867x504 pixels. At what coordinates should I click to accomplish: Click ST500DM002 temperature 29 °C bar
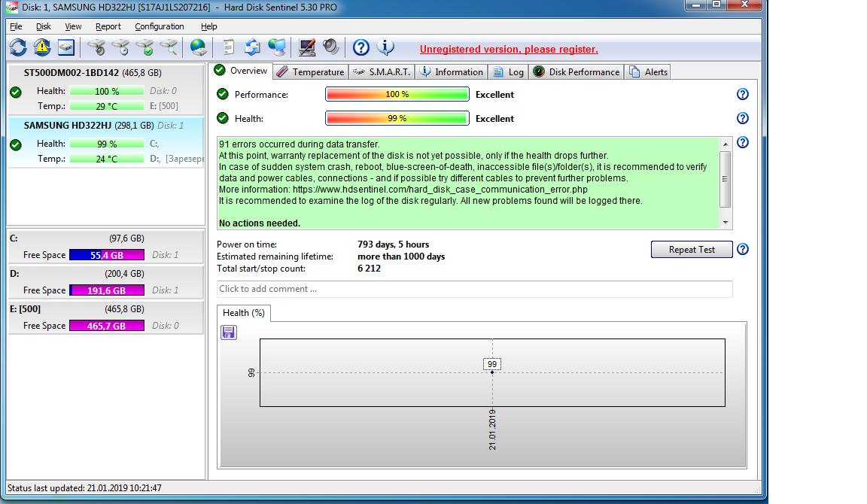[107, 106]
